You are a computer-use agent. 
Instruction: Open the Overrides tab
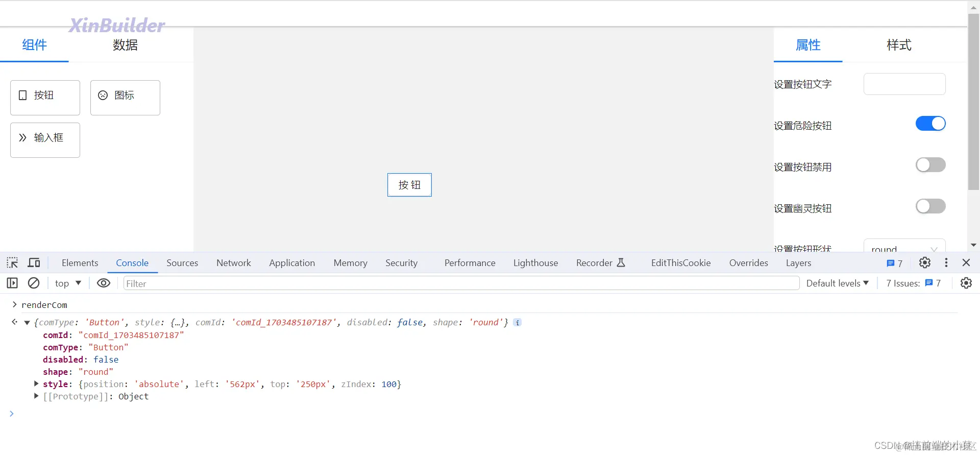pyautogui.click(x=748, y=262)
